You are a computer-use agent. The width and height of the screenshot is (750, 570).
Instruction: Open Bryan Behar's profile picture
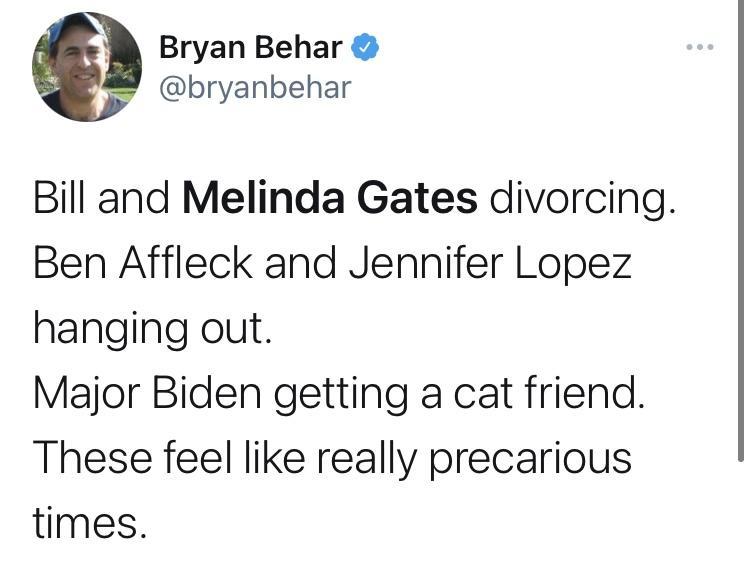tap(85, 66)
